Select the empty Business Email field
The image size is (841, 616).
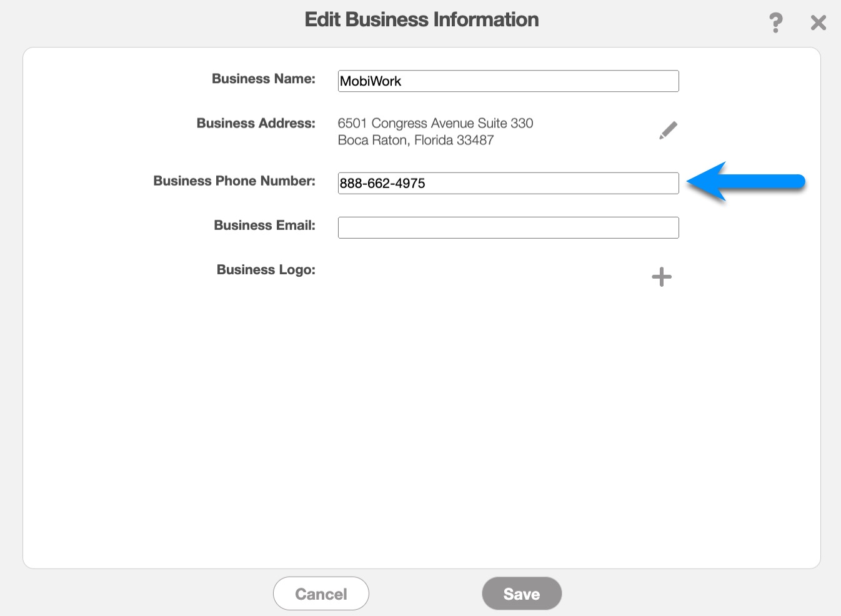tap(507, 228)
